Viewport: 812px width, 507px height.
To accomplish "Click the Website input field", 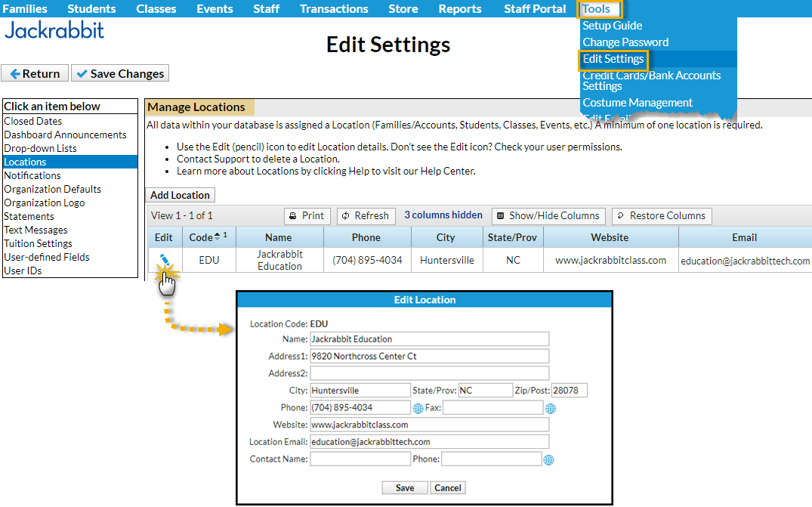I will pos(429,425).
